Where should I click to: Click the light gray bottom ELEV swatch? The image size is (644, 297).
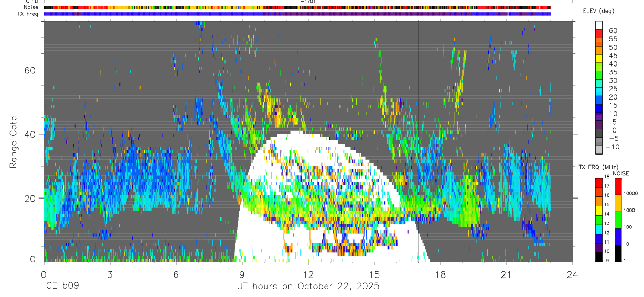coord(599,149)
